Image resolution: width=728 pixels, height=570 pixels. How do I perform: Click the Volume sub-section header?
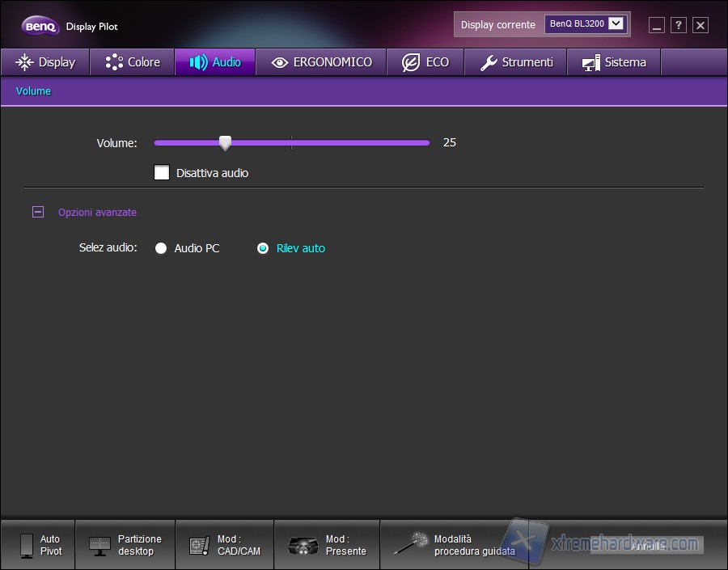point(33,91)
